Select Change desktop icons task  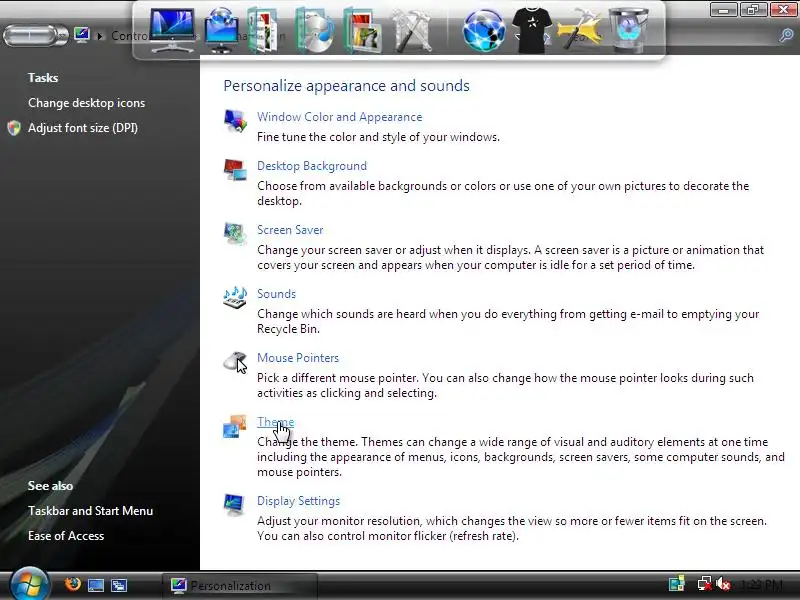(86, 103)
